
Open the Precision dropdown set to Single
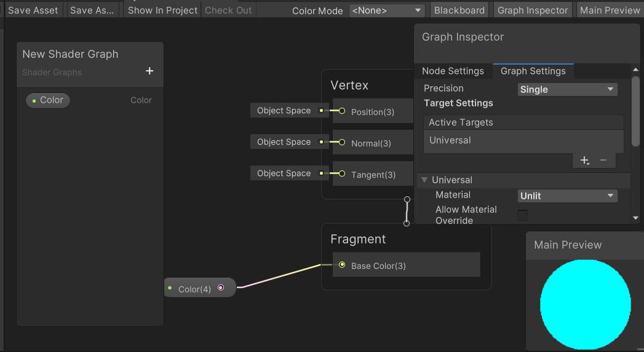tap(566, 89)
